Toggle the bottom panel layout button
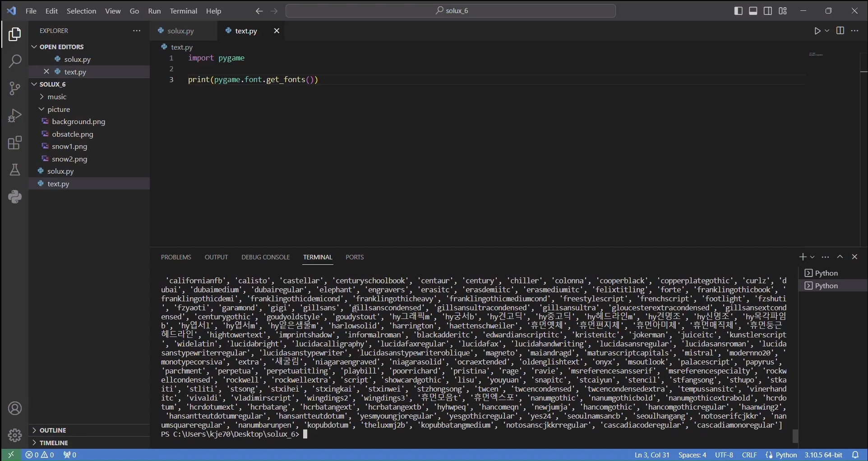The image size is (868, 461). tap(753, 11)
